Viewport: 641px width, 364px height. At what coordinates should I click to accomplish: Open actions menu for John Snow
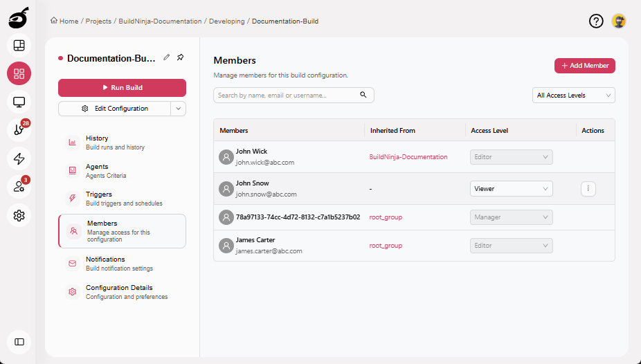pyautogui.click(x=588, y=189)
